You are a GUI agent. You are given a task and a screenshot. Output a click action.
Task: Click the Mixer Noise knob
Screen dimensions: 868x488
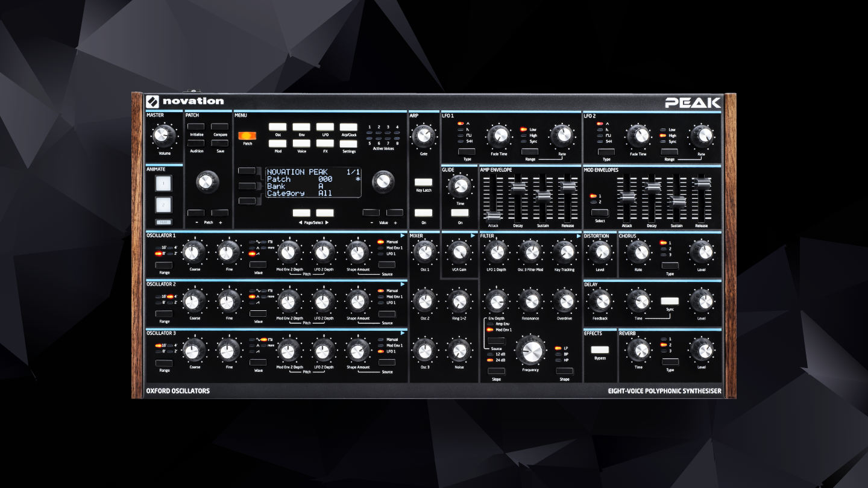[459, 350]
